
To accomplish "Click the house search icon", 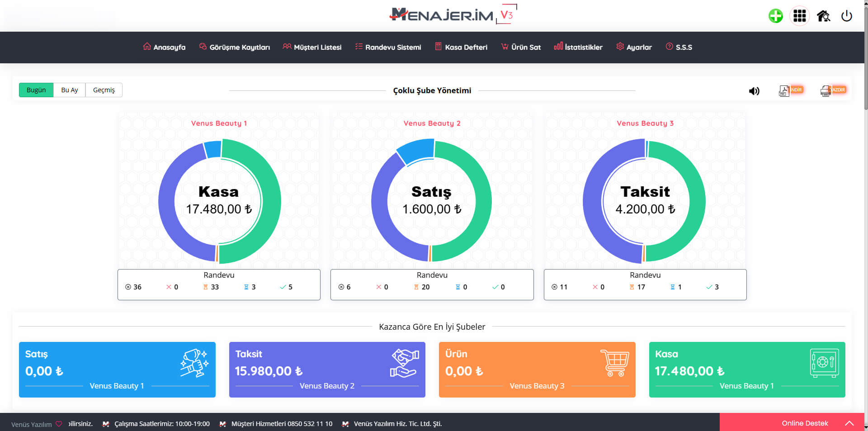I will (x=823, y=16).
